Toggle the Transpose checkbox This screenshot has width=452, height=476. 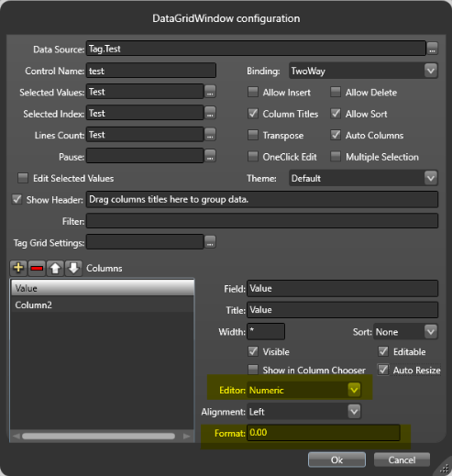coord(253,135)
